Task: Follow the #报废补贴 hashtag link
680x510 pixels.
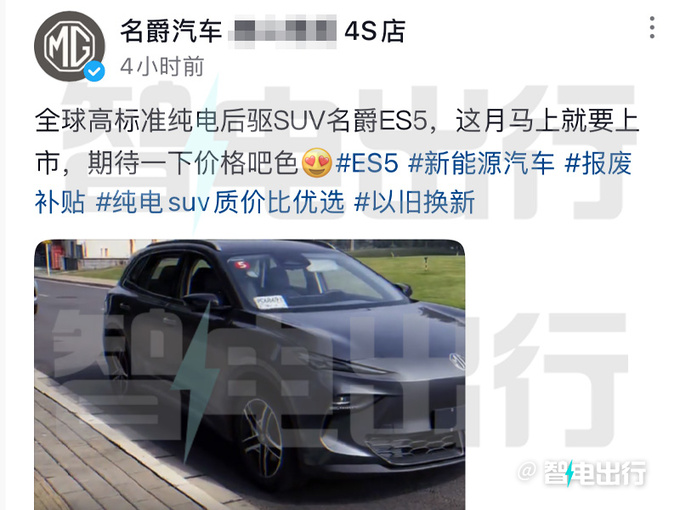Action: pos(598,163)
